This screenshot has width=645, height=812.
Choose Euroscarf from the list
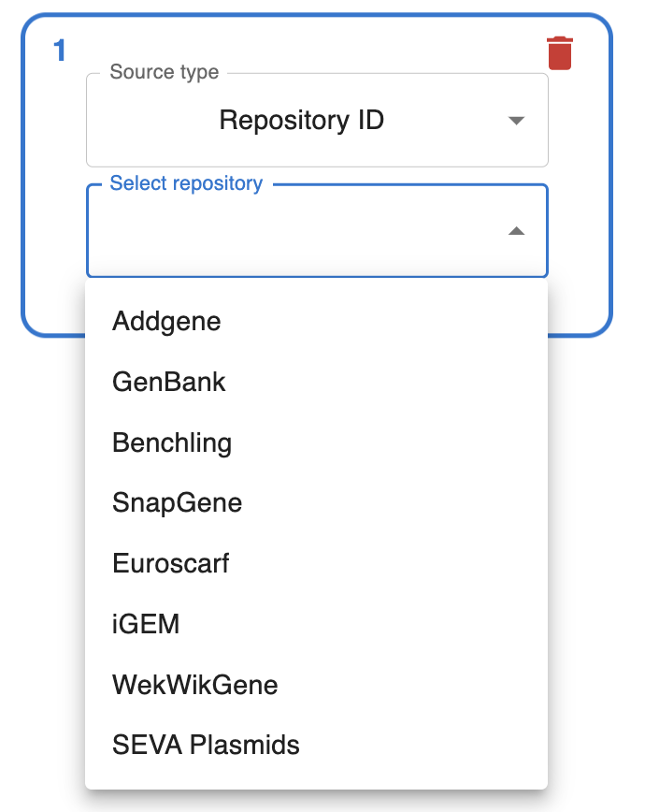tap(170, 563)
